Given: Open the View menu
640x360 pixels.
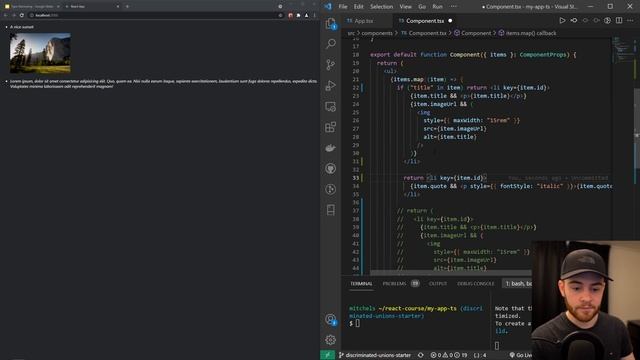Looking at the screenshot, I should click(x=405, y=7).
